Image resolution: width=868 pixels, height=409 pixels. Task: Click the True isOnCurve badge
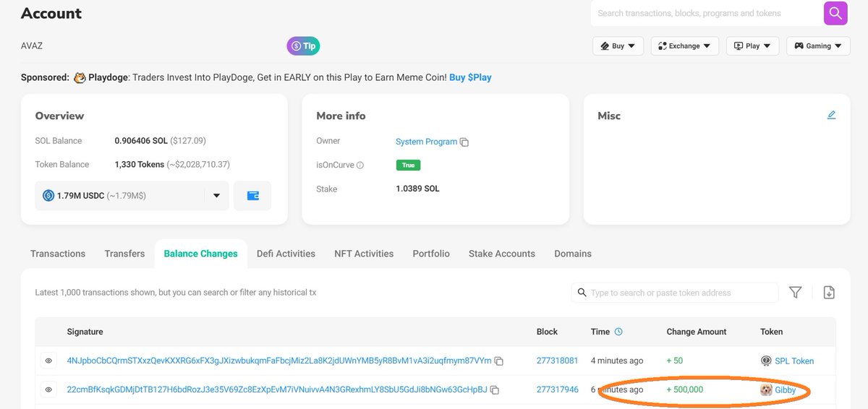click(408, 165)
